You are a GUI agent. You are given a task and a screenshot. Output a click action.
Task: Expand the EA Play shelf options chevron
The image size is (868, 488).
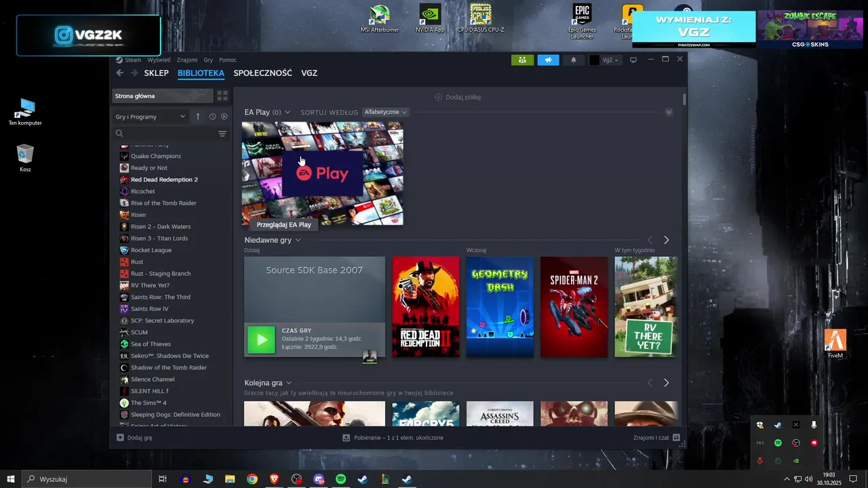pos(288,112)
